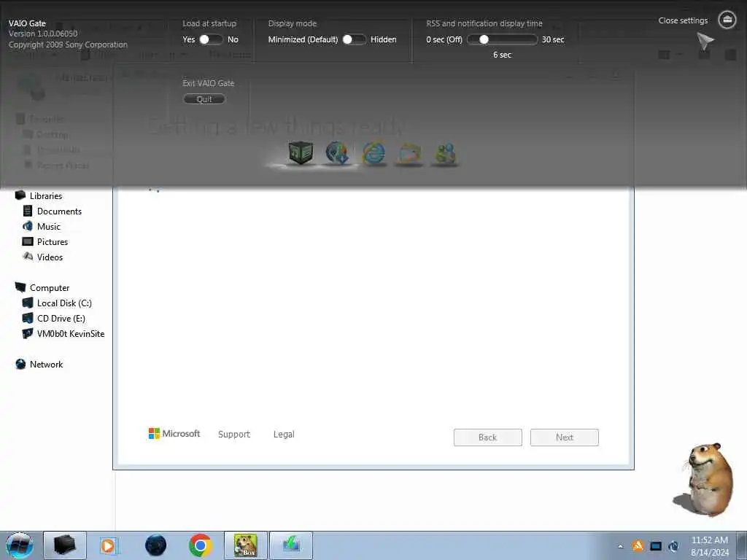Launch Google Chrome from the taskbar
The width and height of the screenshot is (747, 560).
(x=200, y=545)
